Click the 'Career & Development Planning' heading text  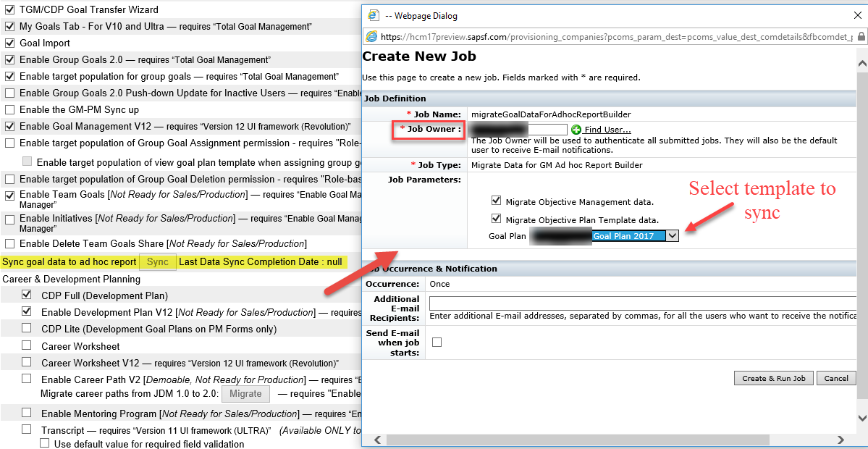pyautogui.click(x=72, y=279)
